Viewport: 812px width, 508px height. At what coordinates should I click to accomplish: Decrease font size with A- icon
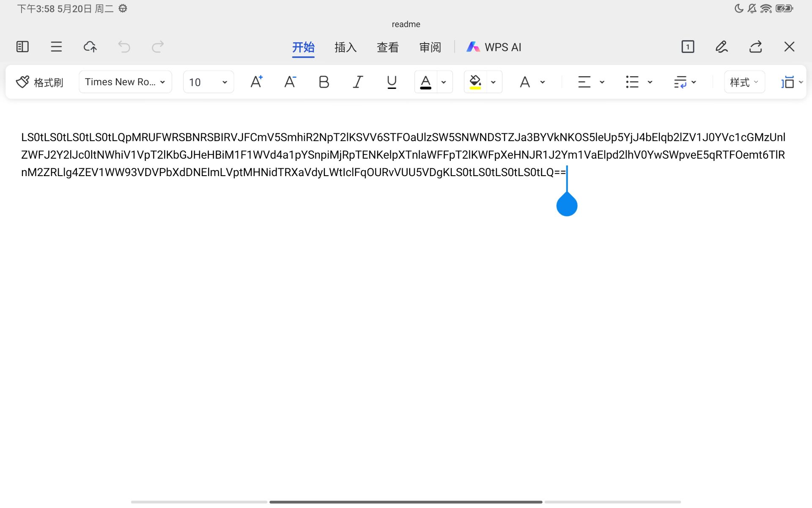[x=290, y=82]
